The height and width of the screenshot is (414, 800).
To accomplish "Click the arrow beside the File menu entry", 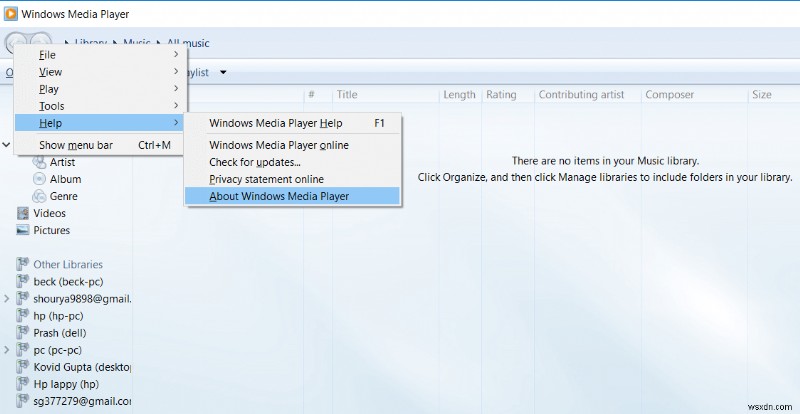I will point(176,54).
